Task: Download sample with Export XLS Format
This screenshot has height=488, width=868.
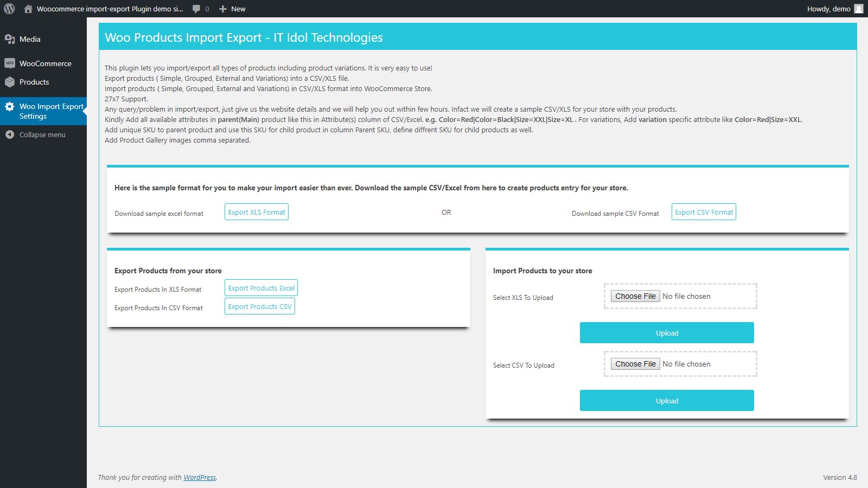Action: [257, 212]
